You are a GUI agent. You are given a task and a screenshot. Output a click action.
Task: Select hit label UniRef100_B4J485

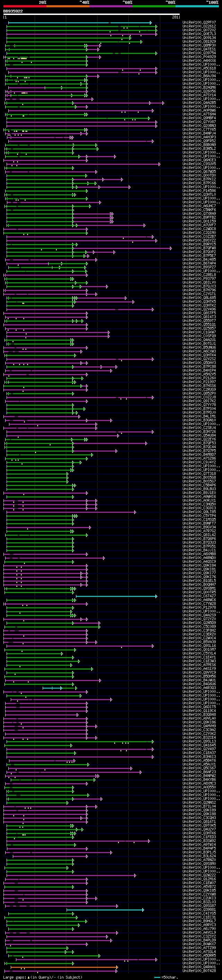click(x=199, y=259)
